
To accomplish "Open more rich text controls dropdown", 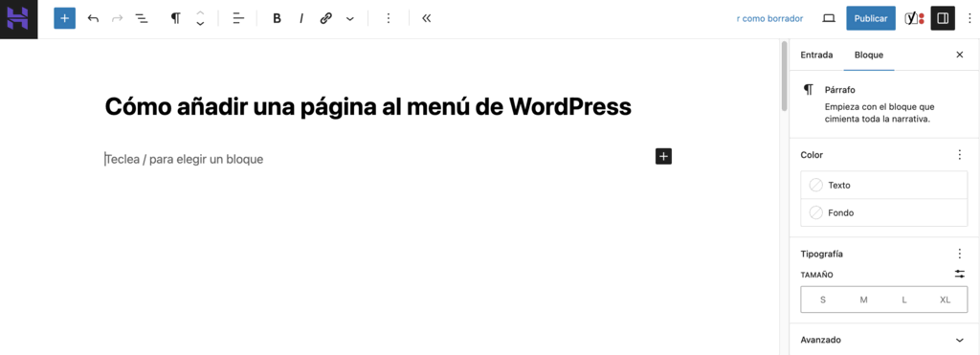I will pyautogui.click(x=350, y=19).
